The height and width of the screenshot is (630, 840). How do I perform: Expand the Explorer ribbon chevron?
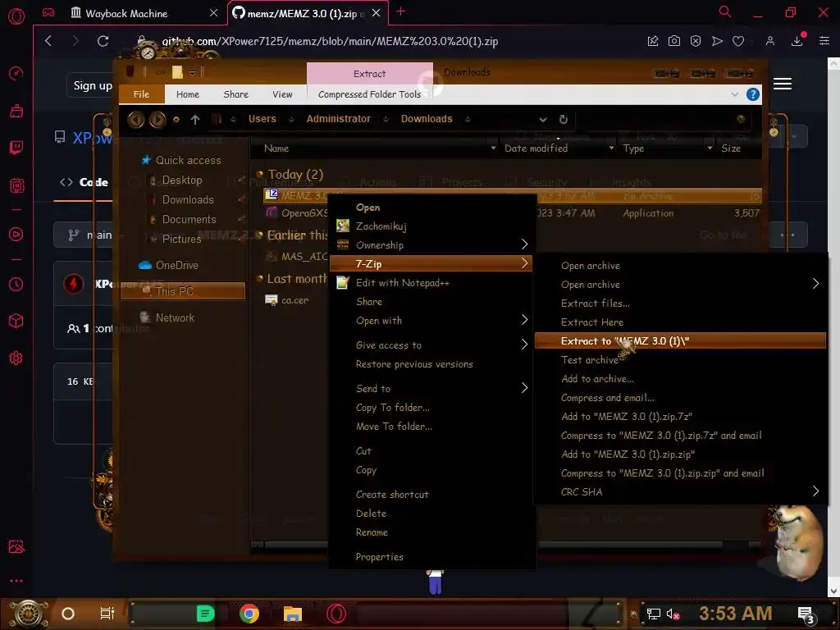(734, 94)
